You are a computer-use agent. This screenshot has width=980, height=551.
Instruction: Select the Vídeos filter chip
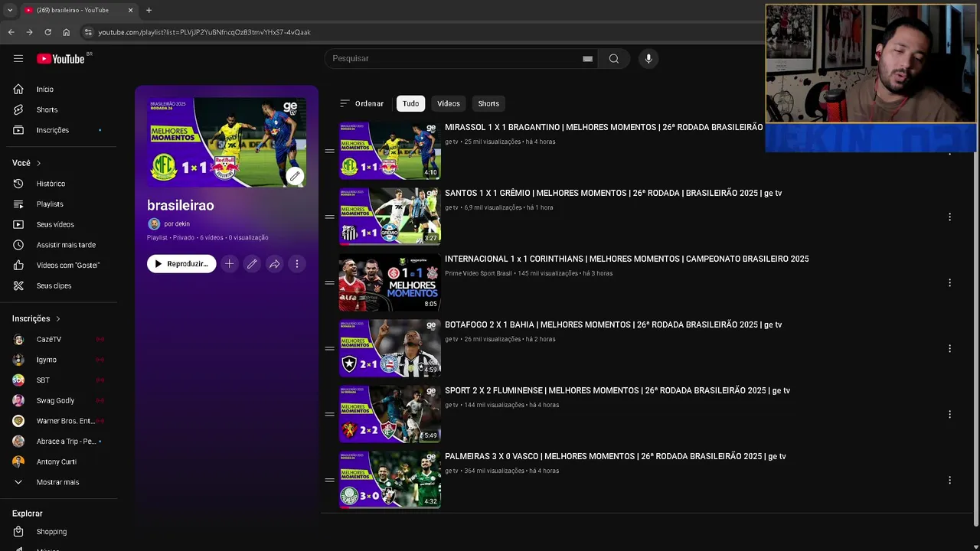tap(449, 103)
